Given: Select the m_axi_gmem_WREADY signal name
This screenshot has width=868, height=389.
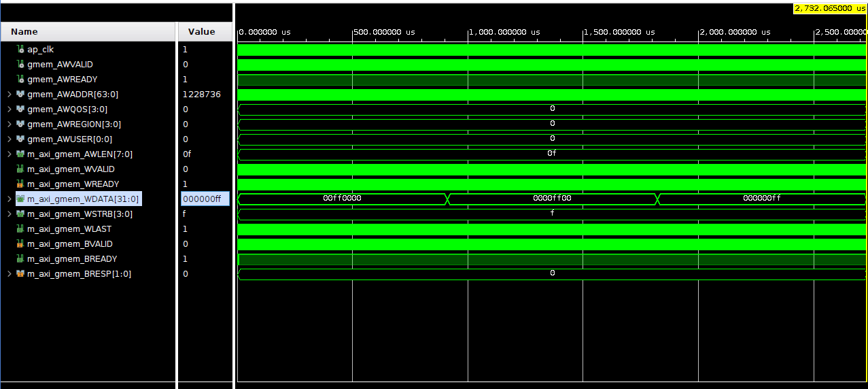Looking at the screenshot, I should pos(73,184).
